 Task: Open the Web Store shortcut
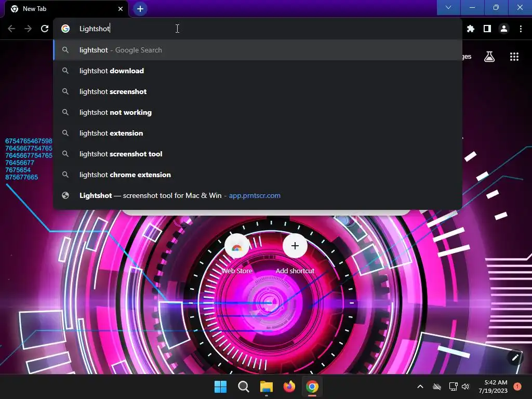click(237, 253)
